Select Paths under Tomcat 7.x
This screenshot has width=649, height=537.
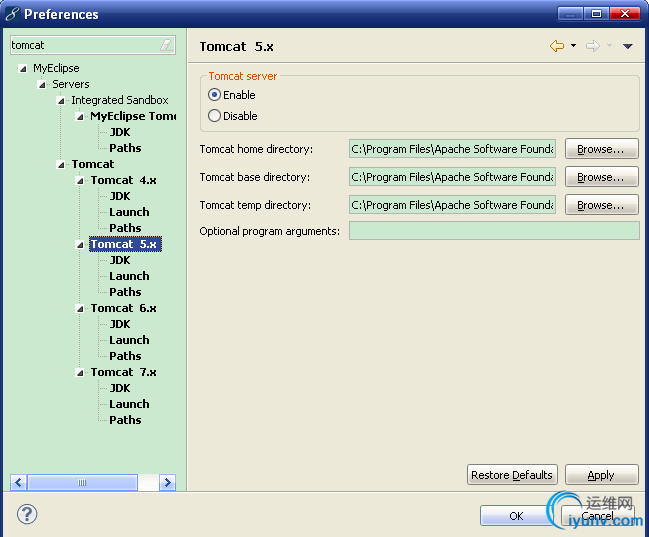pyautogui.click(x=125, y=420)
